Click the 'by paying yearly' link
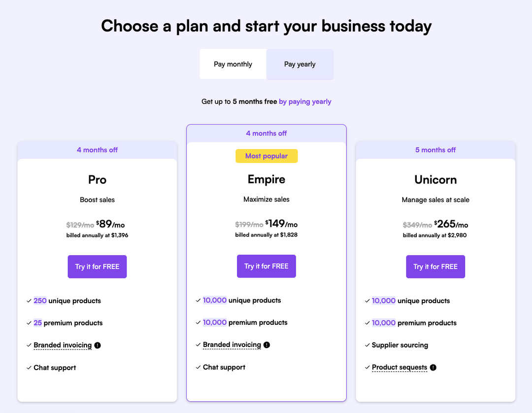Viewport: 532px width, 413px height. pyautogui.click(x=305, y=101)
